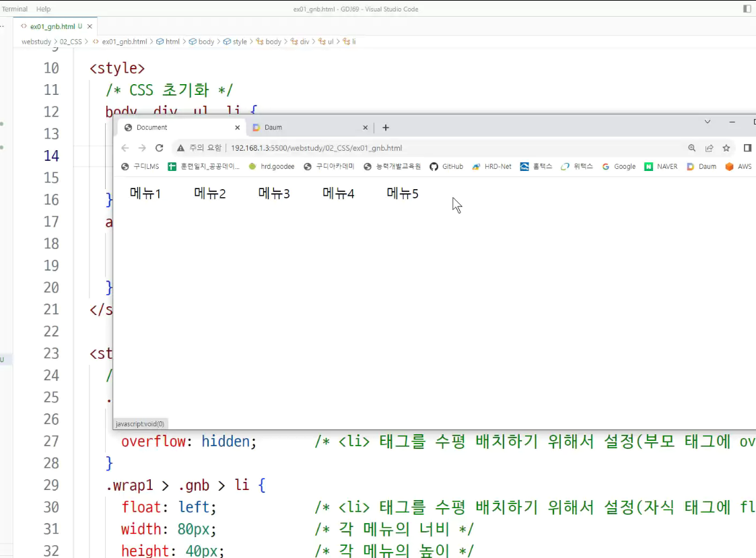This screenshot has width=756, height=558.
Task: Click the '/* CSS 초기화 */' comment
Action: click(170, 90)
